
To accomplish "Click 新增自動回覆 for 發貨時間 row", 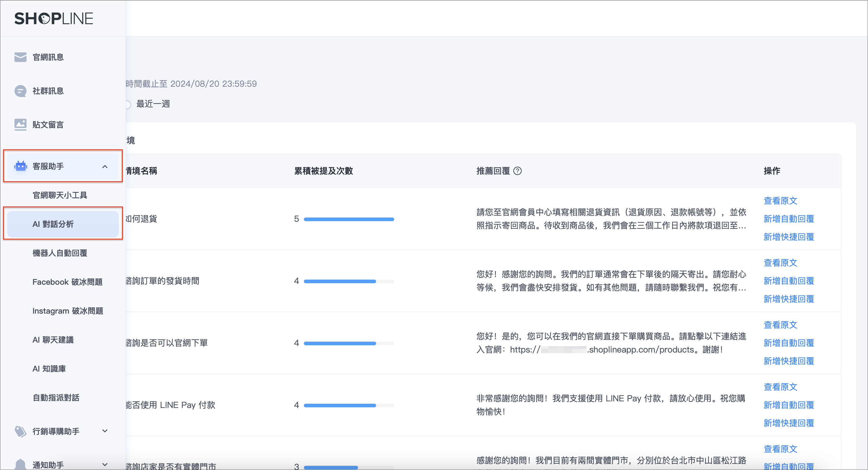I will point(789,281).
